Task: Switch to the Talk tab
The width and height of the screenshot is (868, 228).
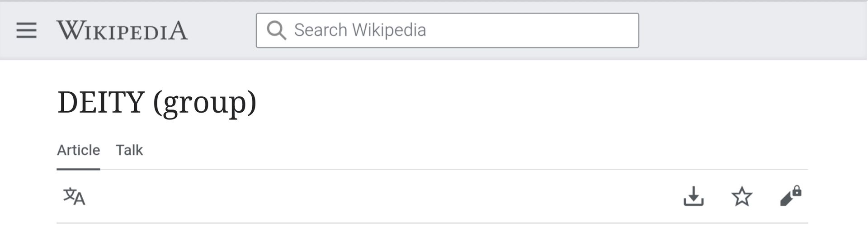Action: pyautogui.click(x=129, y=150)
